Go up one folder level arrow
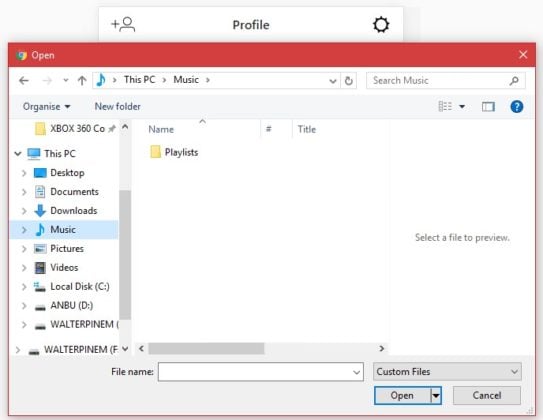 pyautogui.click(x=82, y=81)
